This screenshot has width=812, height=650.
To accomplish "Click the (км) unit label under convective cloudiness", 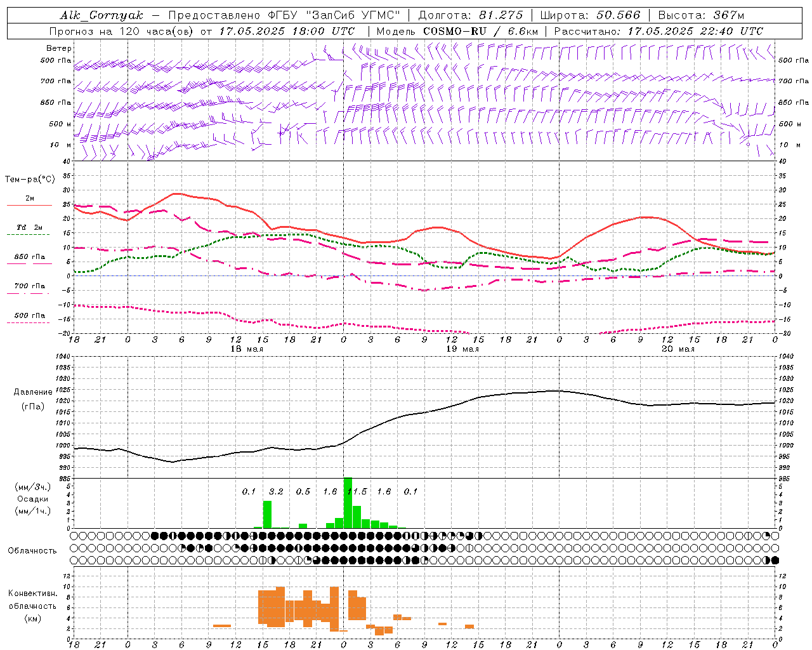I will tap(32, 618).
